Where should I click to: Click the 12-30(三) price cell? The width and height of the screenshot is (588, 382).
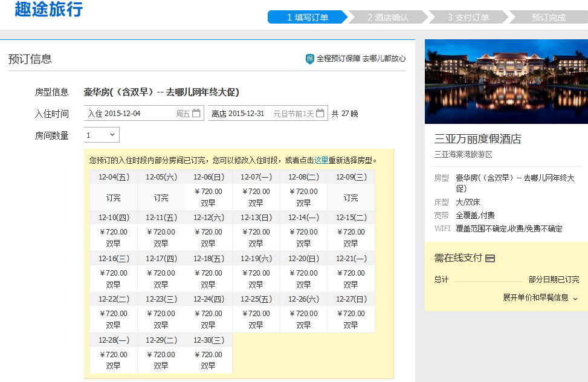[208, 360]
